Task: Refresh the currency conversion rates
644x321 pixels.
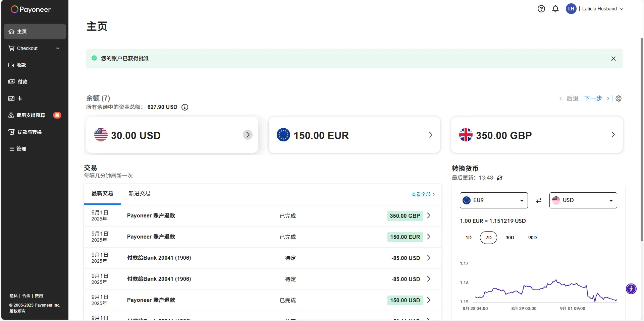Action: (500, 178)
